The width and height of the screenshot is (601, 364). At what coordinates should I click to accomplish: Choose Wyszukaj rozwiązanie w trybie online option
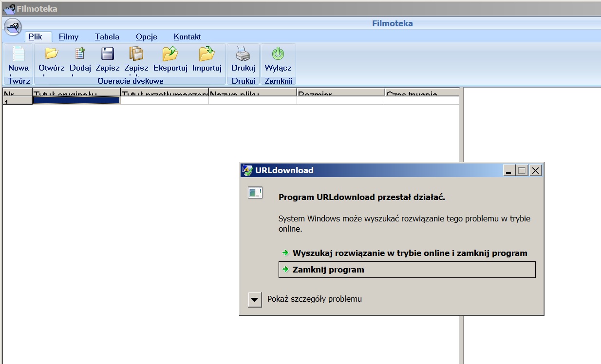click(x=409, y=253)
